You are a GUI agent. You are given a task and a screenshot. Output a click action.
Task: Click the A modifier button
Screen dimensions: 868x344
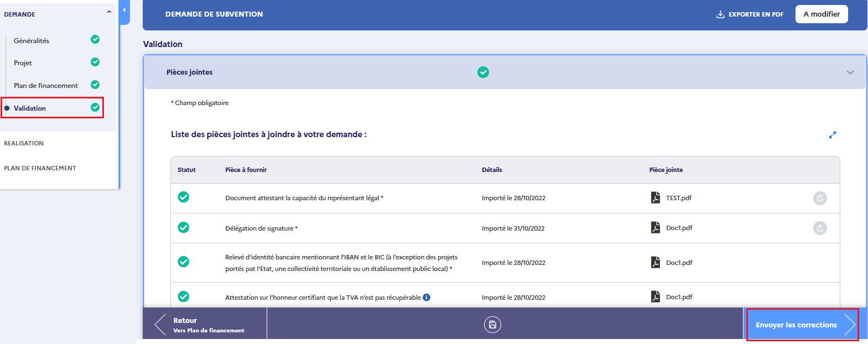(x=822, y=14)
